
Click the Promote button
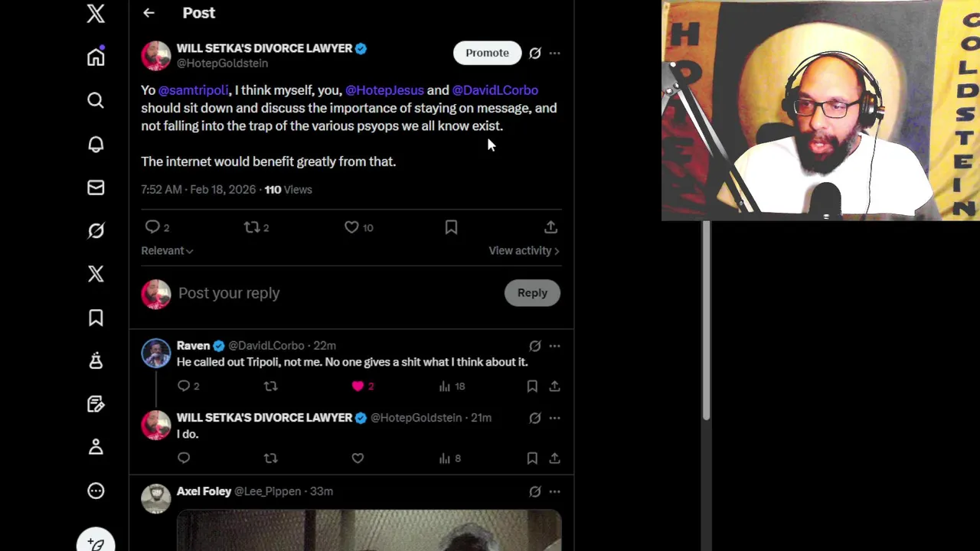point(487,53)
